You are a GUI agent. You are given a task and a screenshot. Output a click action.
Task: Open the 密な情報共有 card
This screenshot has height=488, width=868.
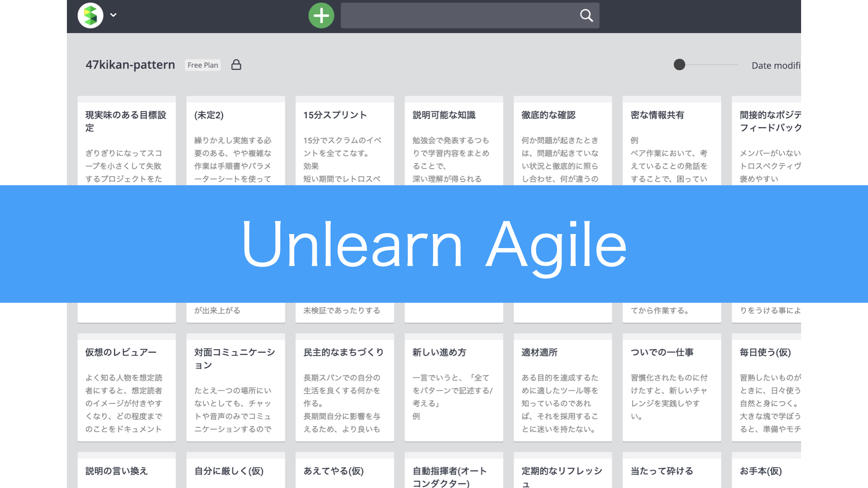point(672,141)
